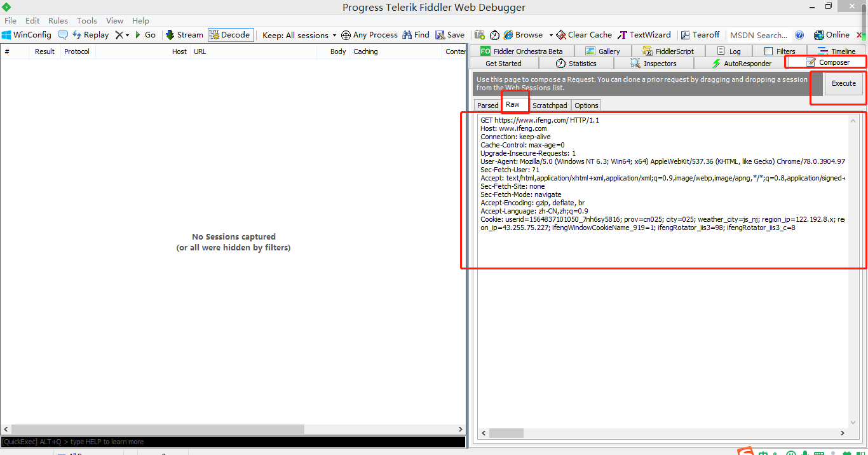Click the blue help question icon
Screen dimensions: 868x455
click(x=799, y=35)
